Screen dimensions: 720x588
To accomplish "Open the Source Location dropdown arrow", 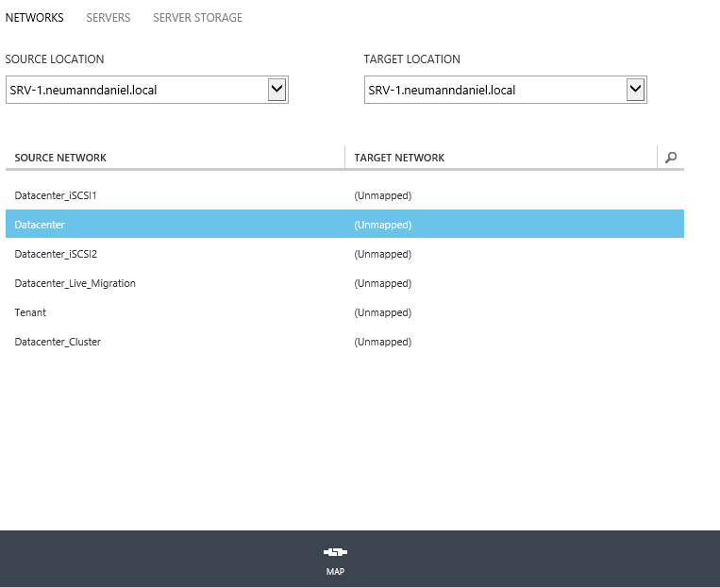I will [276, 90].
